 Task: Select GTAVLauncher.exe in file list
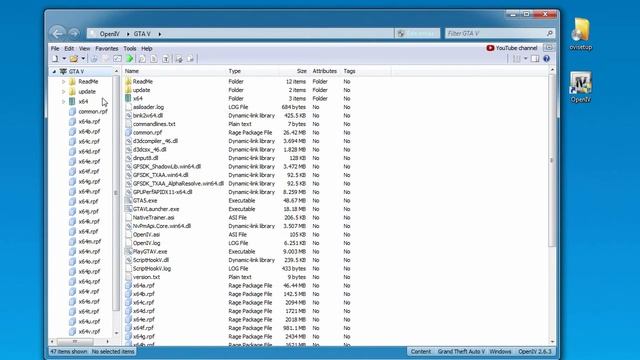coord(156,209)
